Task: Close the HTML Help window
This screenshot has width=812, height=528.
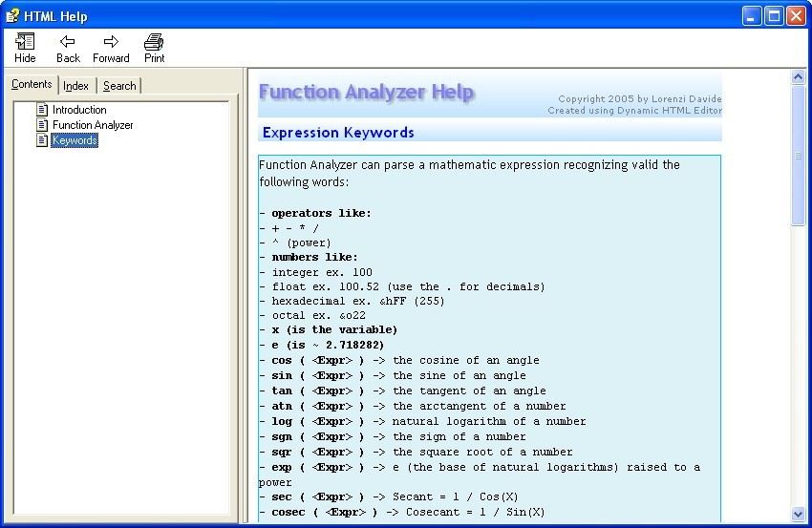Action: [796, 16]
